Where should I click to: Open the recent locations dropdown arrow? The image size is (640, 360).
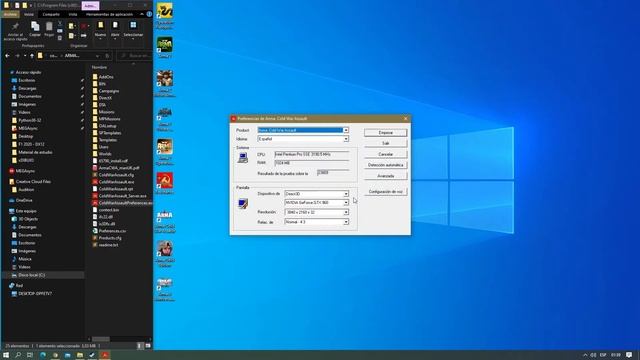25,56
